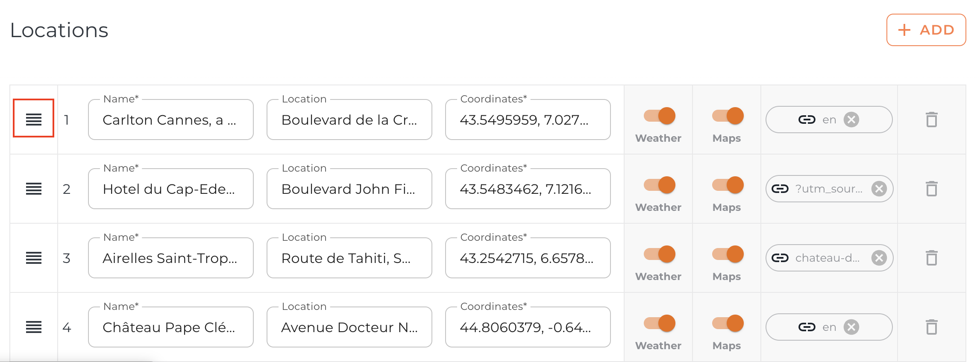
Task: Disable Maps for Hotel du Cap-Eden row
Action: click(x=728, y=185)
